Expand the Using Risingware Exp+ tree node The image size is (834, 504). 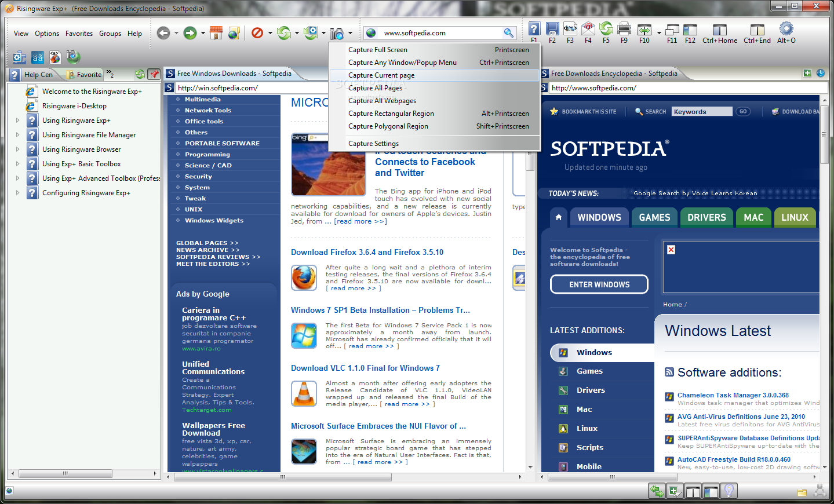[x=17, y=120]
